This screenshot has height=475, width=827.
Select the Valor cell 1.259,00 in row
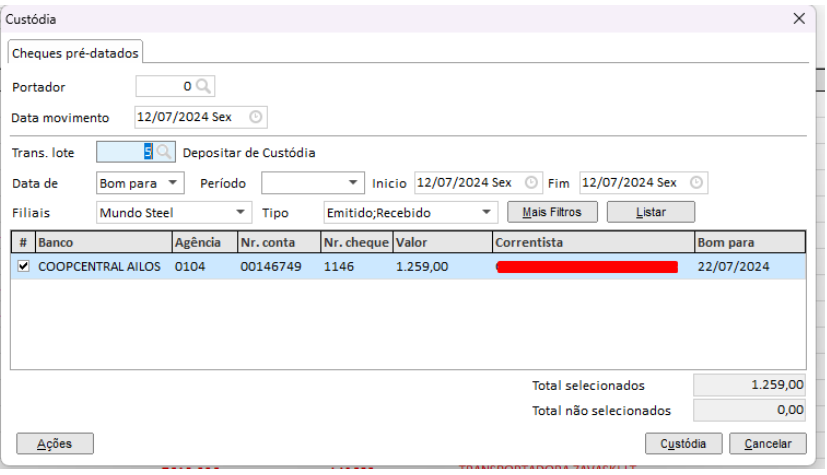[x=443, y=266]
